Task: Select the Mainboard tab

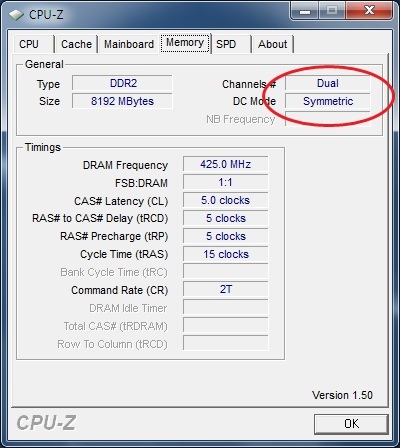Action: pos(129,44)
